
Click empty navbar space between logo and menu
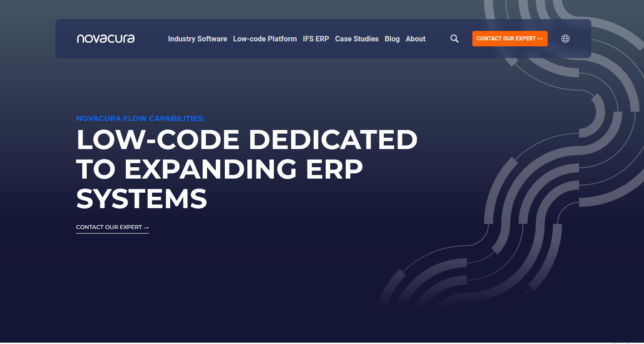coord(151,39)
